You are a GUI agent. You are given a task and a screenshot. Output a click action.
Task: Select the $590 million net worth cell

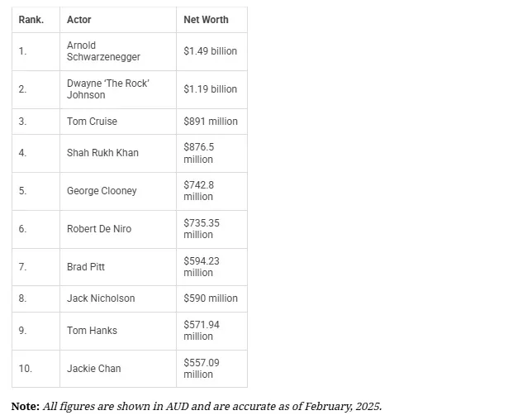click(210, 298)
